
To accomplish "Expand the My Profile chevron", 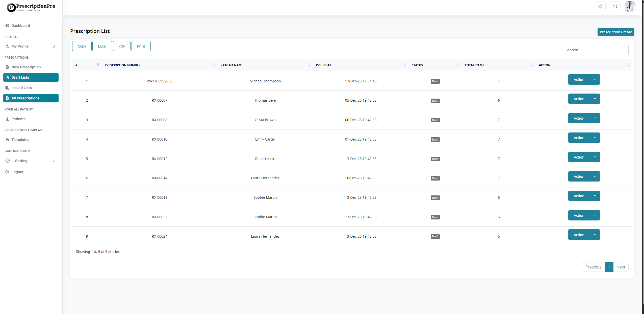I will pos(54,46).
